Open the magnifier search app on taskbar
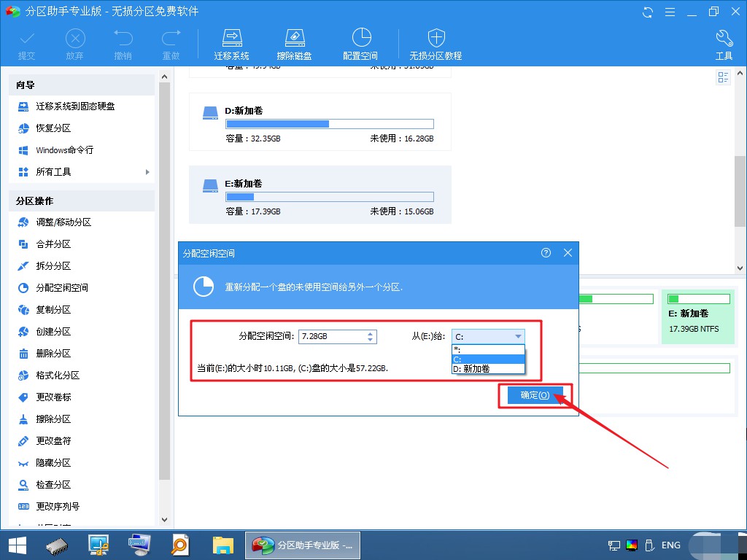Screen dimensions: 747x560 tap(179, 545)
